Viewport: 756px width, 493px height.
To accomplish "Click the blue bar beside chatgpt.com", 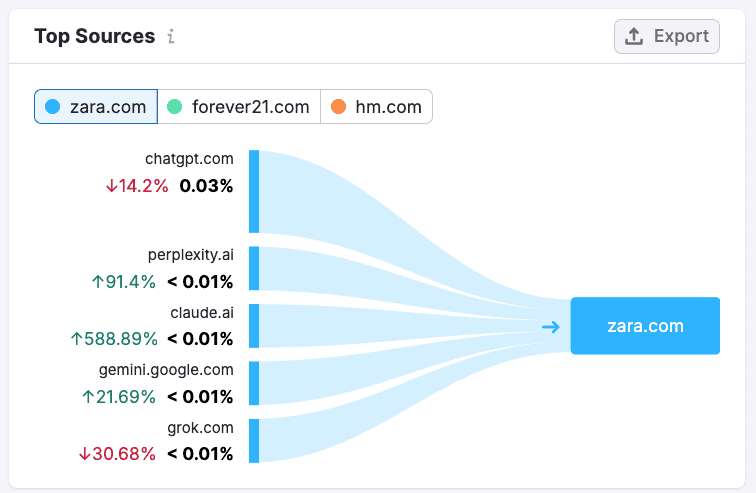I will coord(254,191).
